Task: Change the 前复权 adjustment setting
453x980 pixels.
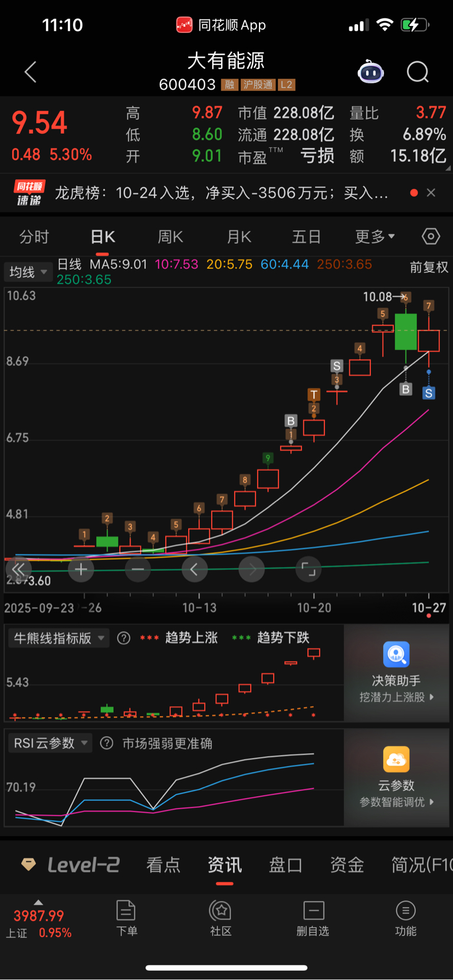Action: pos(429,268)
